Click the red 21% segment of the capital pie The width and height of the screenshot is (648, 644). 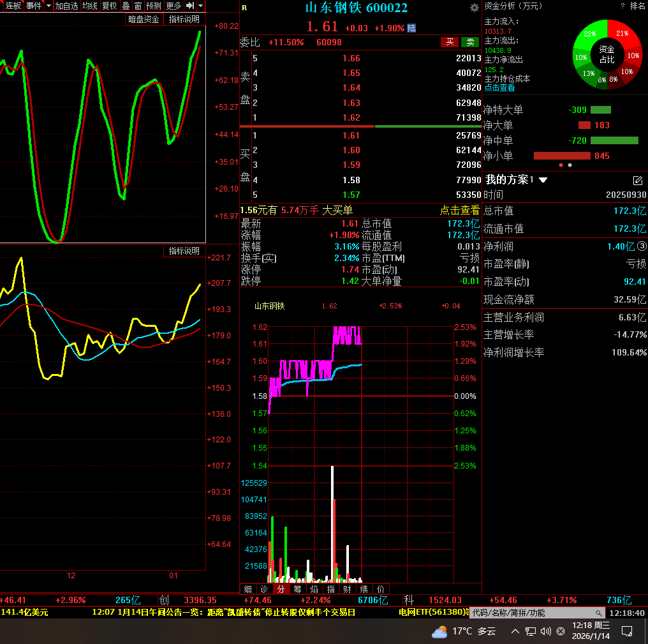pos(622,33)
